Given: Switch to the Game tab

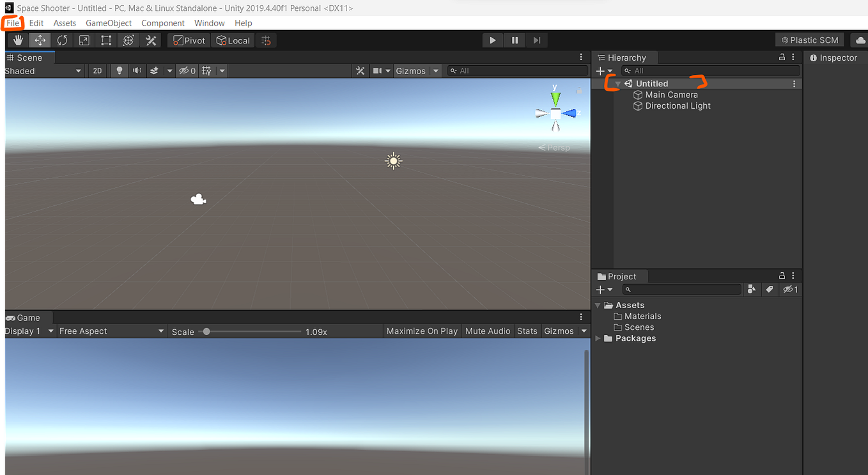Looking at the screenshot, I should click(x=26, y=317).
